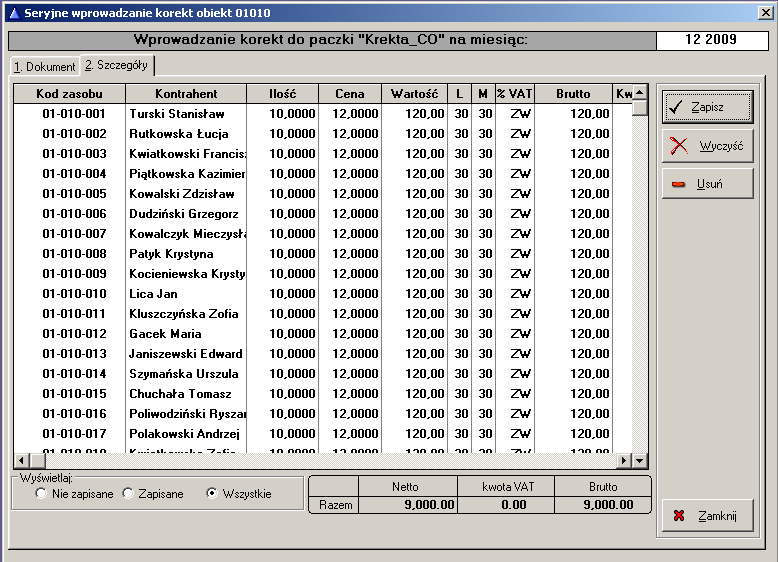Click the Szymańska Urszula contractor cell
Screen dimensions: 778x562
tap(186, 374)
